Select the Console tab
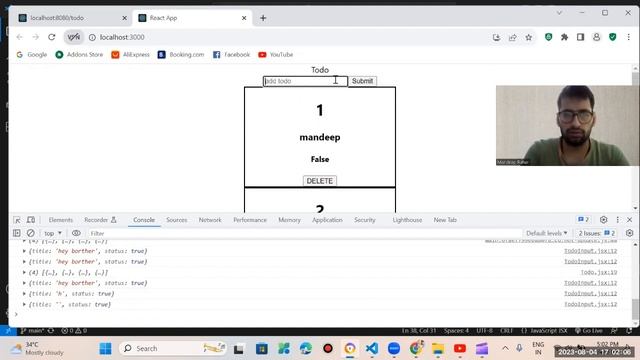 coord(144,220)
